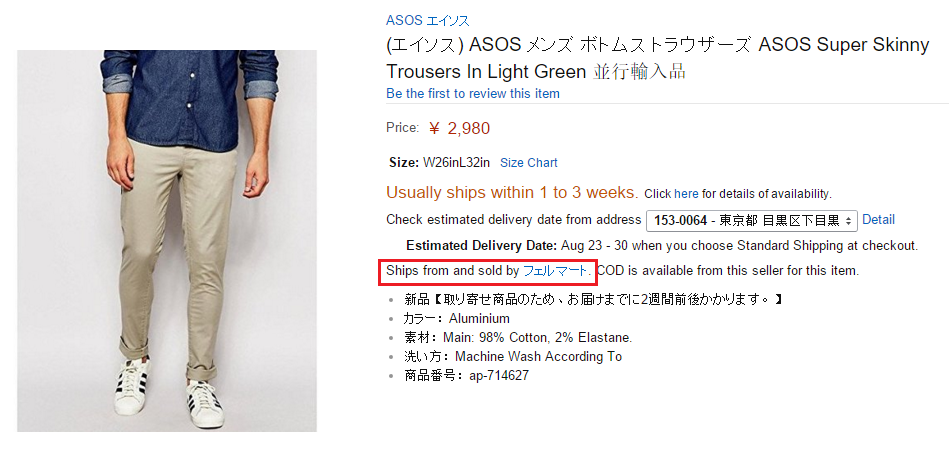The height and width of the screenshot is (449, 949).
Task: Open the Size Chart link
Action: pos(528,163)
